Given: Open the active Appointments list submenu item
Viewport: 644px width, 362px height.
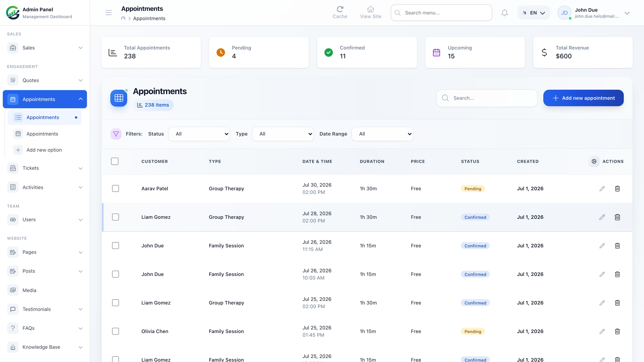Looking at the screenshot, I should pyautogui.click(x=44, y=117).
